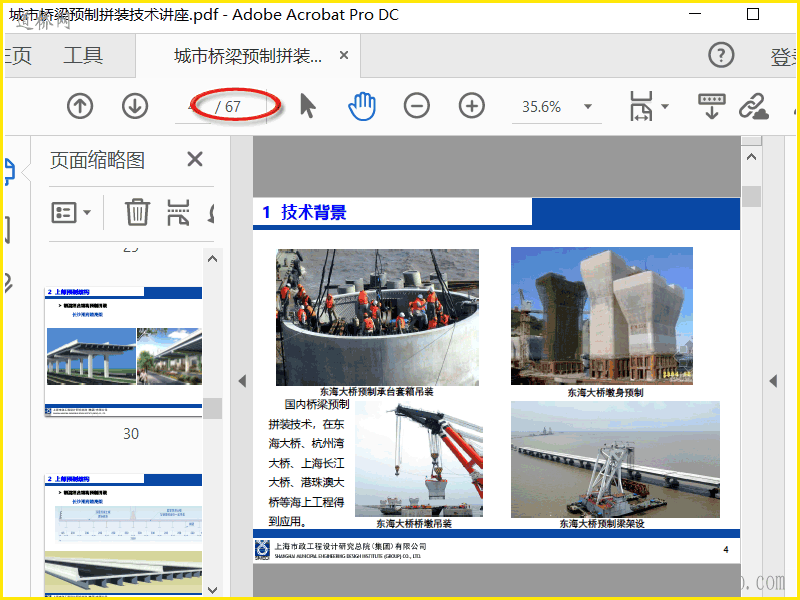
Task: Click the 35.6% zoom value field
Action: click(541, 107)
